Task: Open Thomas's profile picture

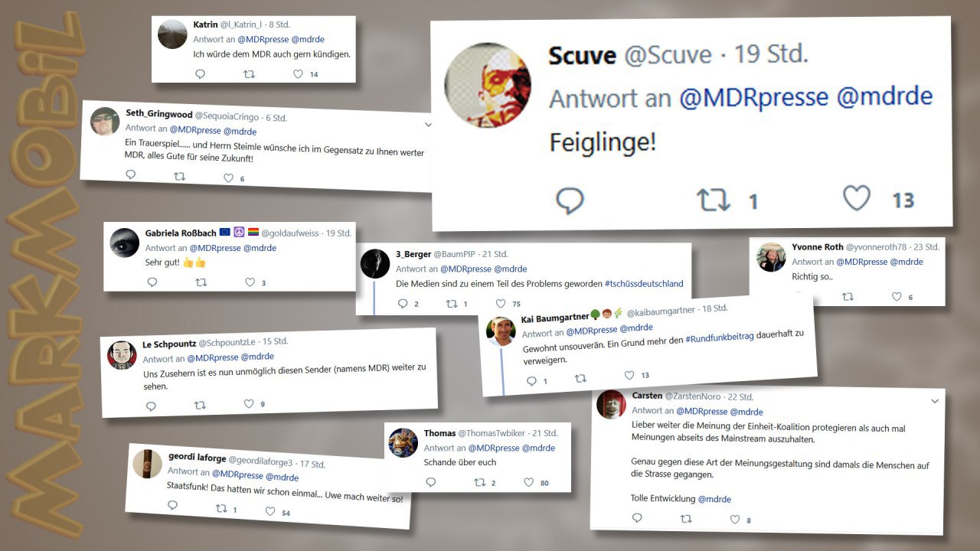Action: point(403,442)
